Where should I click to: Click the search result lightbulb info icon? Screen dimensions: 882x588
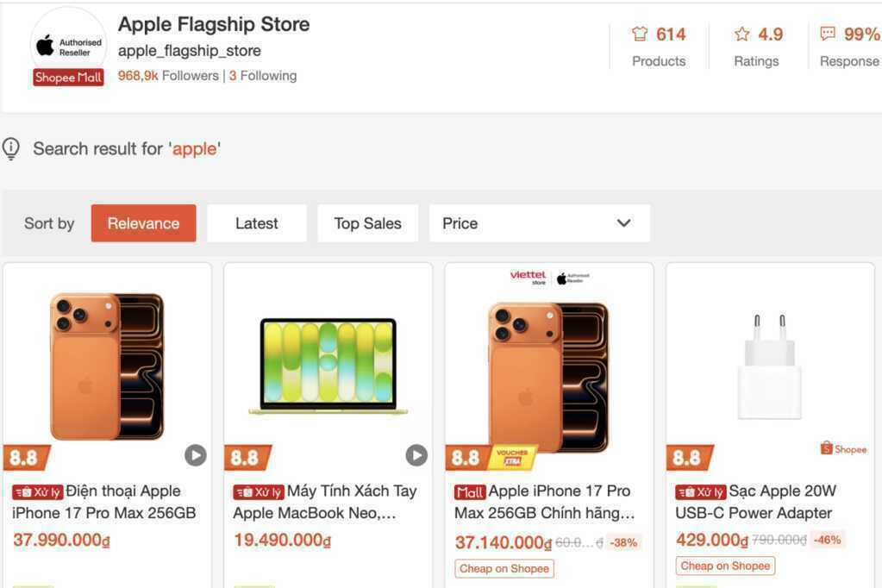11,148
